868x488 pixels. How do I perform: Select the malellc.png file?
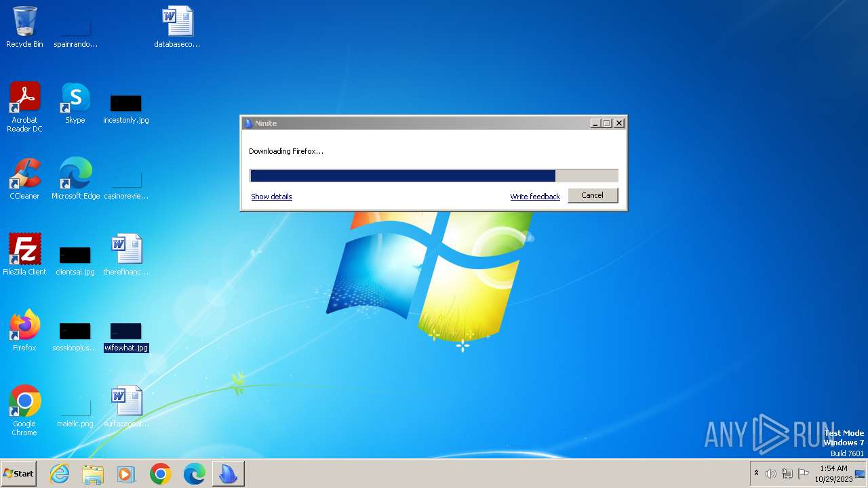click(x=75, y=412)
